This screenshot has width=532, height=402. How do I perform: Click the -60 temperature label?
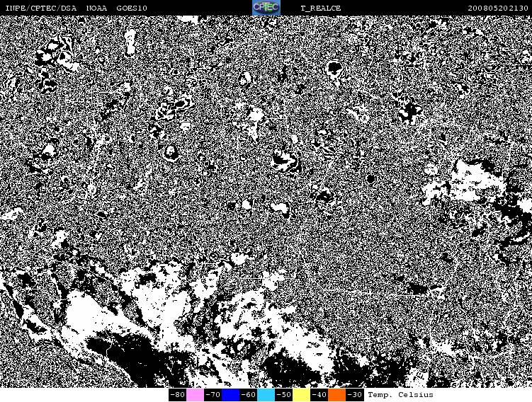point(248,395)
